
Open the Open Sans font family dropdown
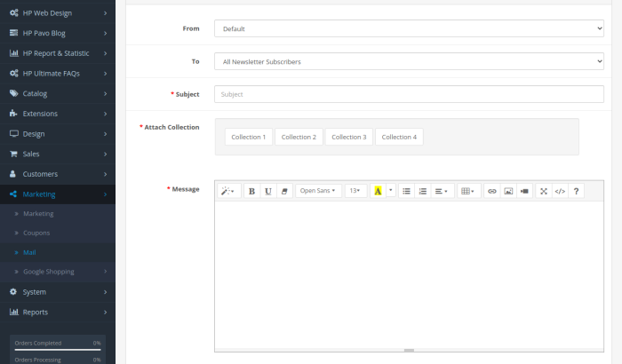318,191
